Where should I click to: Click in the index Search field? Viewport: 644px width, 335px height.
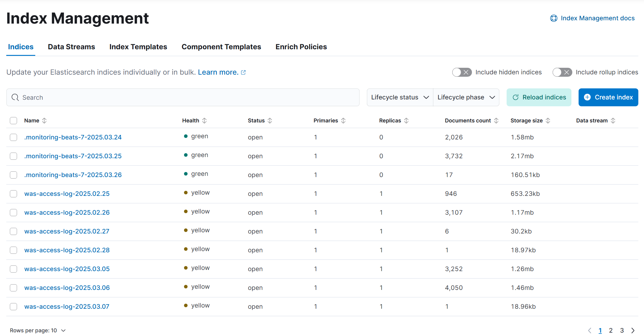183,97
